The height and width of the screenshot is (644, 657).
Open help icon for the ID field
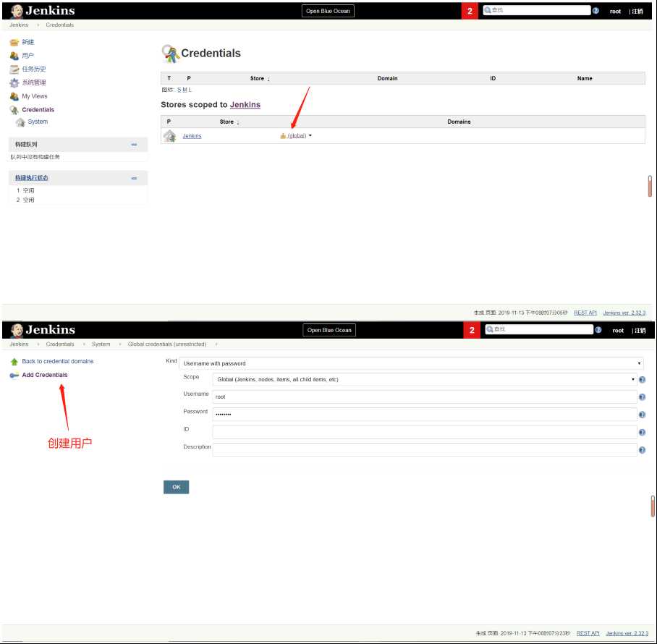pos(642,432)
